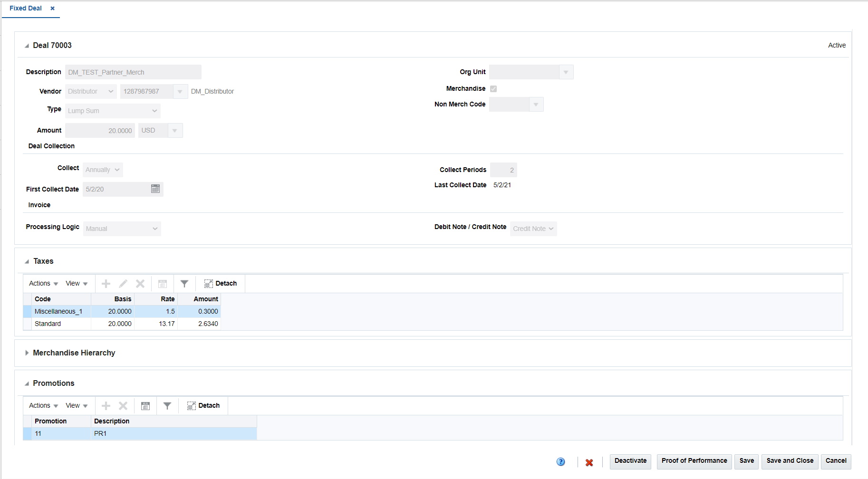The image size is (868, 479).
Task: Click the Deactivate button
Action: click(630, 460)
